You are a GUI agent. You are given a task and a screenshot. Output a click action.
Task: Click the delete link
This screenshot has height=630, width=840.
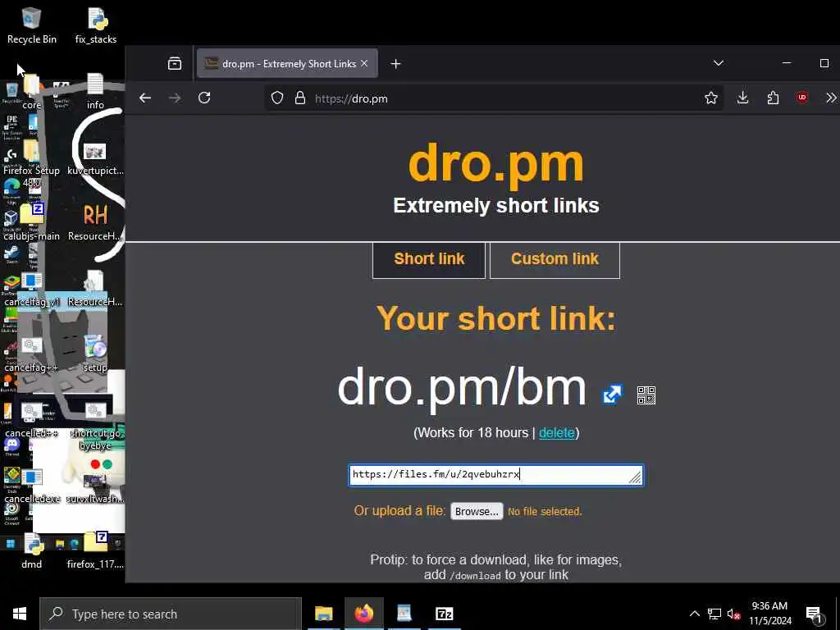pyautogui.click(x=557, y=433)
